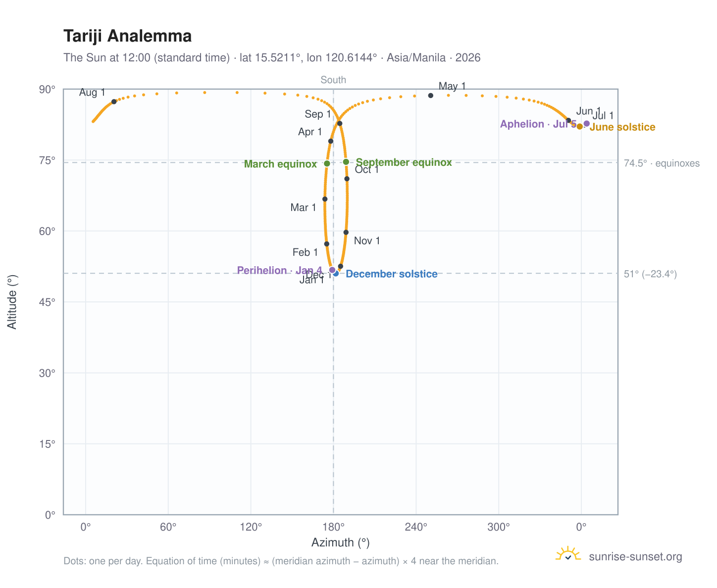Click the Sep 1 marker dot

tap(340, 123)
